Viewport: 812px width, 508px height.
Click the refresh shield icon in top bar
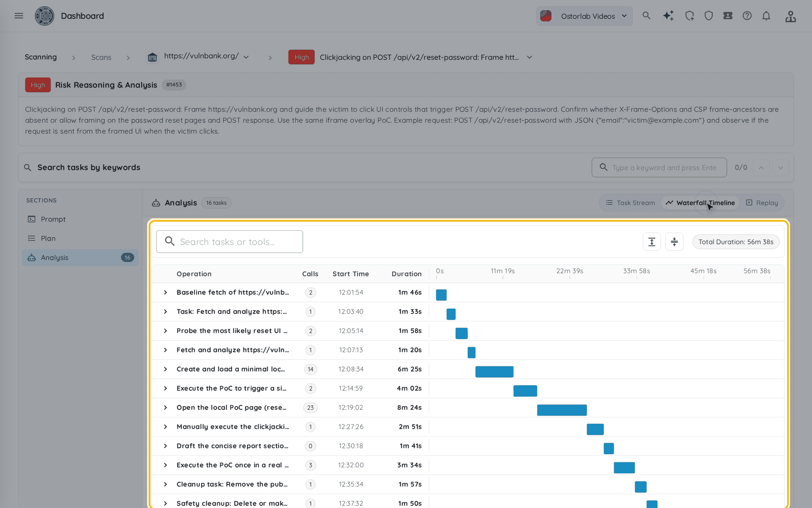click(x=690, y=16)
